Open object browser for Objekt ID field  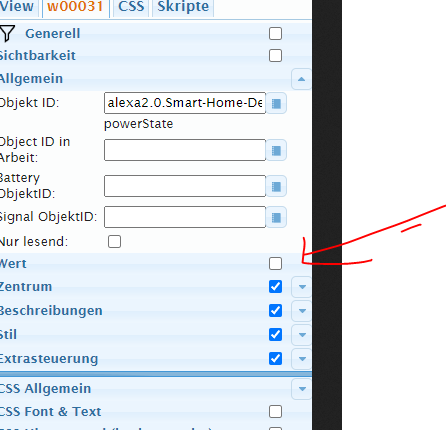pos(276,103)
